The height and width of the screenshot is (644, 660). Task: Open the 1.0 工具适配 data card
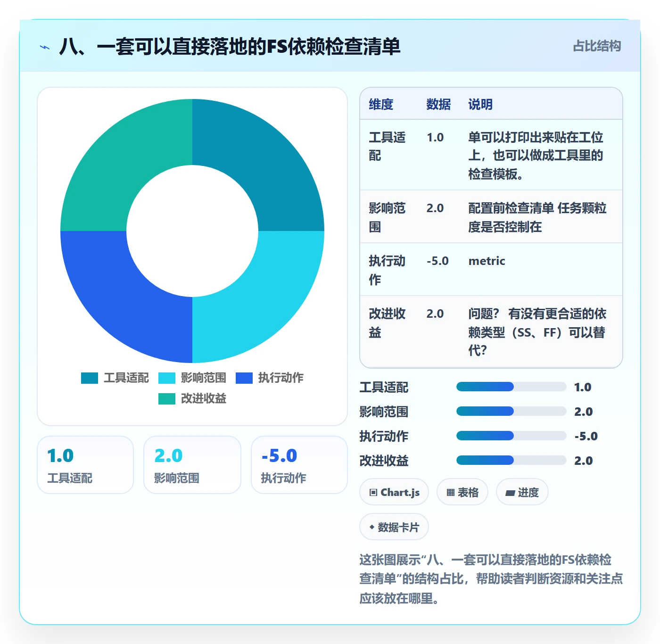point(85,465)
